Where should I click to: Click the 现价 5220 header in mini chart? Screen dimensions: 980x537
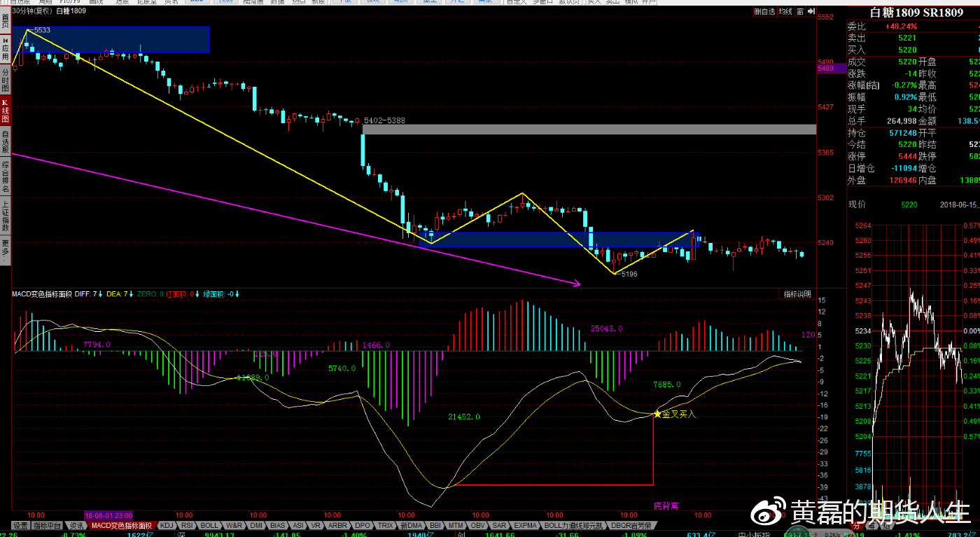coord(883,204)
